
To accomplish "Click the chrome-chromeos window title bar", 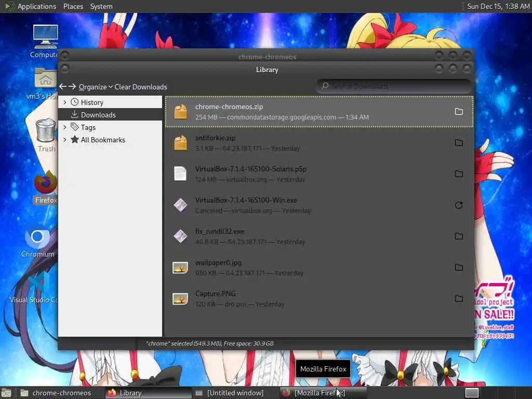I will (267, 56).
